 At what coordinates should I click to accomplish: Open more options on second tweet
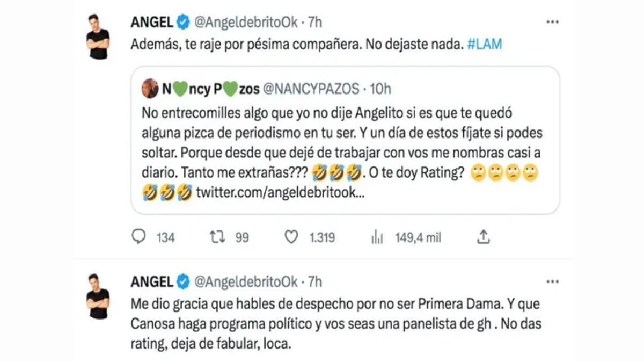click(552, 281)
